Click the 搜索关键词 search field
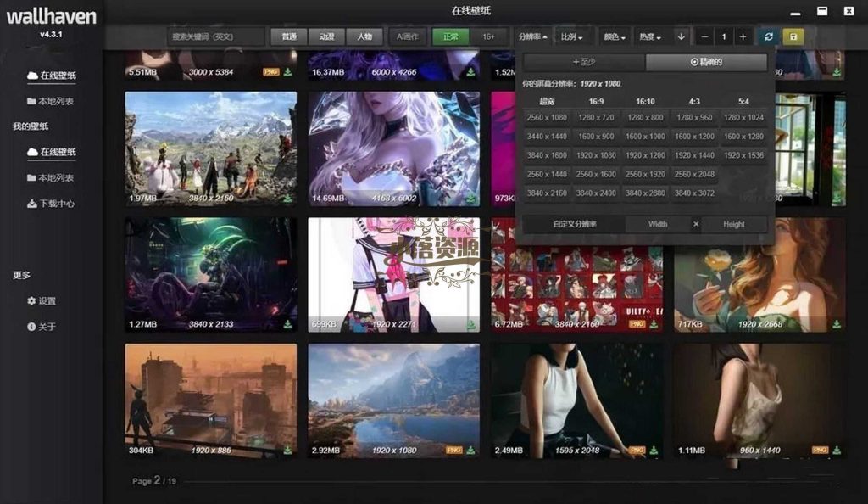Image resolution: width=868 pixels, height=504 pixels. [216, 36]
